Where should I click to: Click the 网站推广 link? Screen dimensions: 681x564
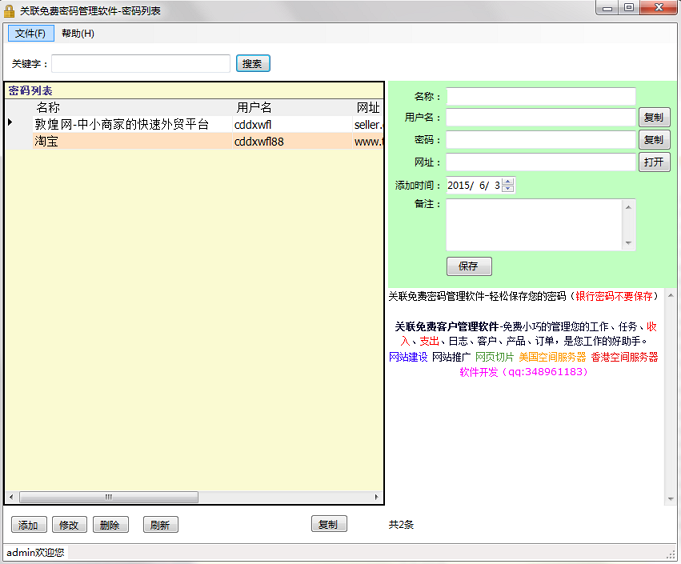(451, 357)
